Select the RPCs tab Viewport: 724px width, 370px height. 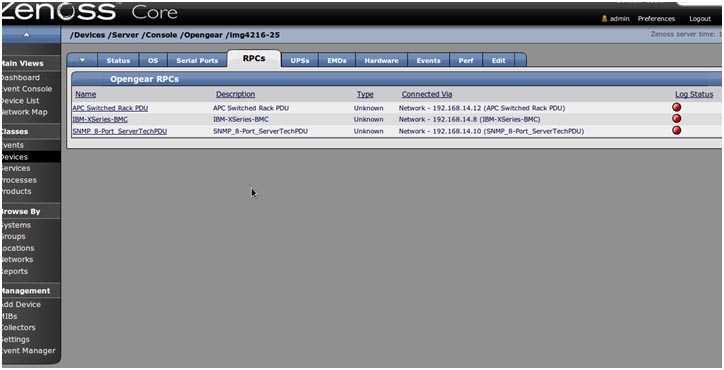click(x=254, y=59)
